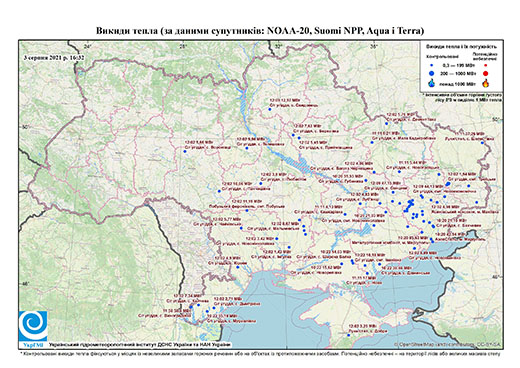Click the map title Викиди тепла
The width and height of the screenshot is (520, 368).
tap(260, 31)
